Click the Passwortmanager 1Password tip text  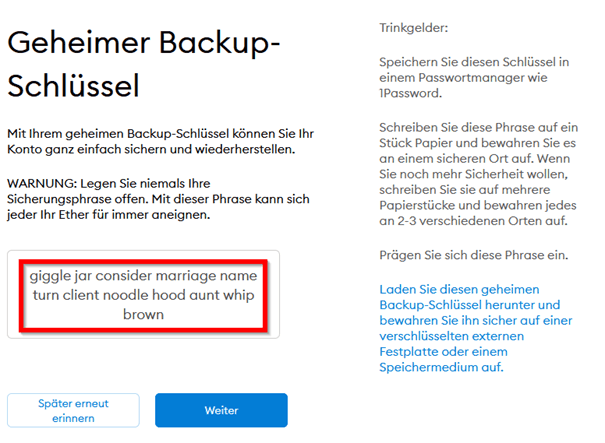click(465, 79)
